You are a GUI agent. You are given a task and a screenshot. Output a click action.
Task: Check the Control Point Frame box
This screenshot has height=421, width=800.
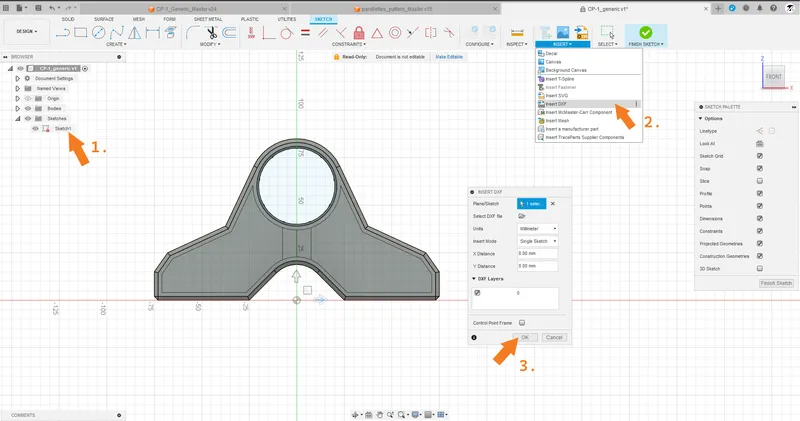tap(522, 323)
